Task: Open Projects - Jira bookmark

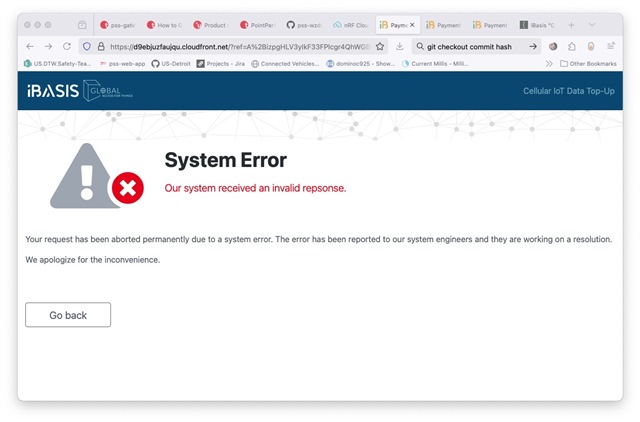Action: (221, 64)
